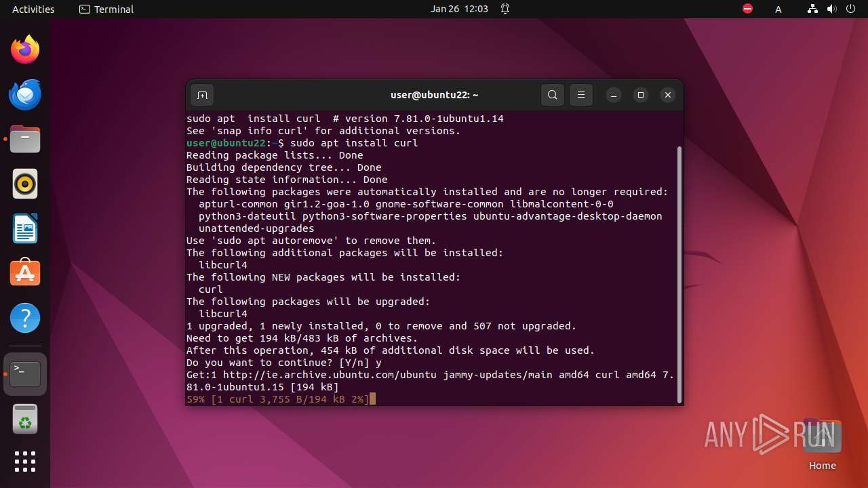Image resolution: width=868 pixels, height=488 pixels.
Task: Click the 'unattended-upgrades' package name
Action: click(x=256, y=228)
